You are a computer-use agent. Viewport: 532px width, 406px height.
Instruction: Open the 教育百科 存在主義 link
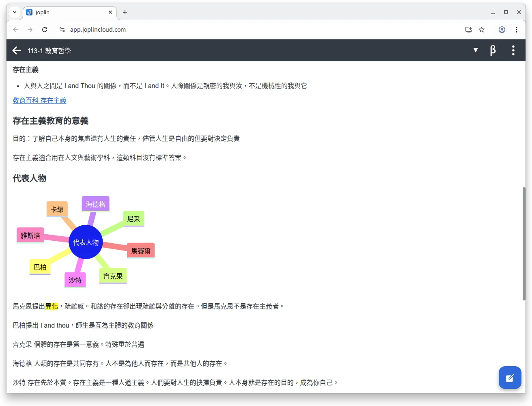[x=39, y=100]
